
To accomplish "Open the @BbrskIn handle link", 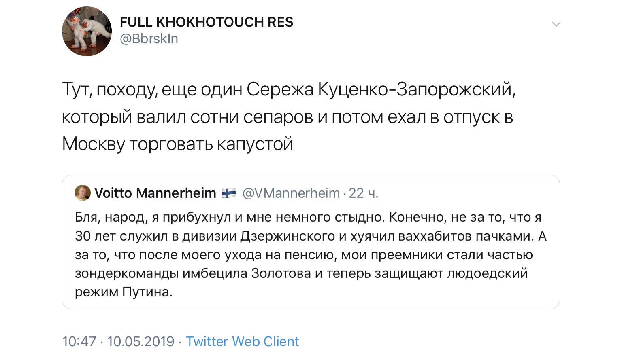I will [149, 39].
